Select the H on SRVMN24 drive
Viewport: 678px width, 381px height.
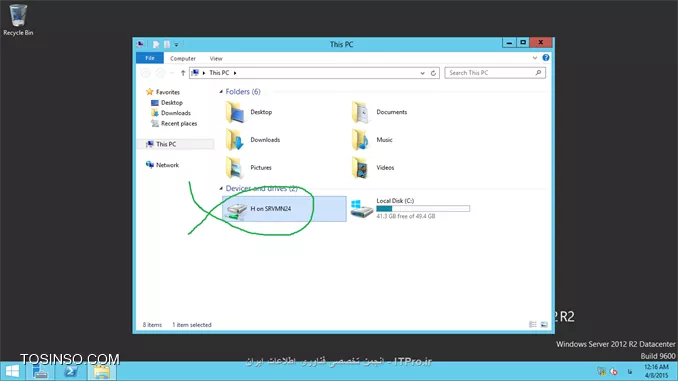(x=284, y=209)
